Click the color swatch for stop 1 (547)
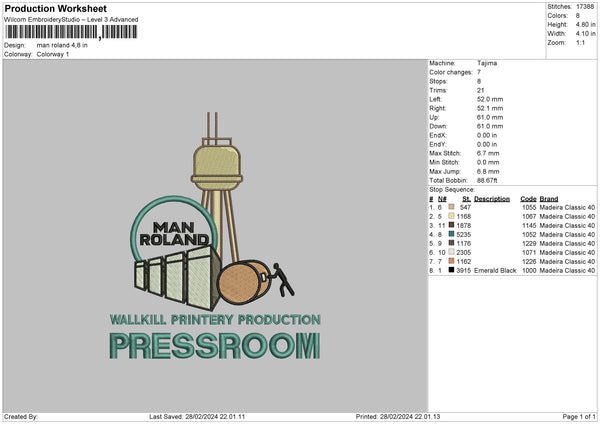This screenshot has height=424, width=600. (x=452, y=207)
